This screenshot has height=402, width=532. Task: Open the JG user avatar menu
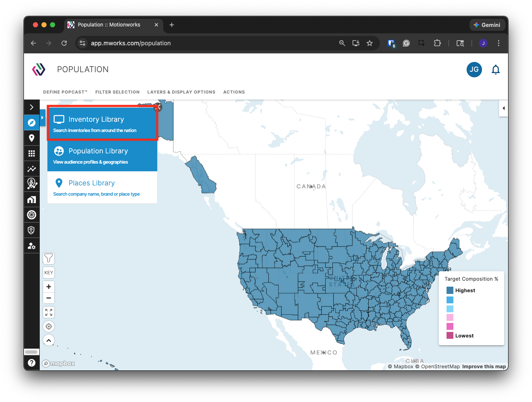474,69
